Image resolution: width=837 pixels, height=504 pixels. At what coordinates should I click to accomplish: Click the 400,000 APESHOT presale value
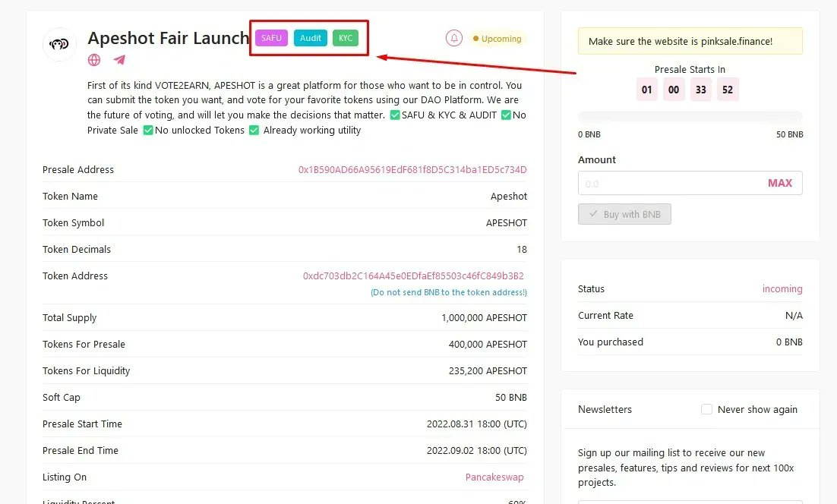click(x=488, y=344)
